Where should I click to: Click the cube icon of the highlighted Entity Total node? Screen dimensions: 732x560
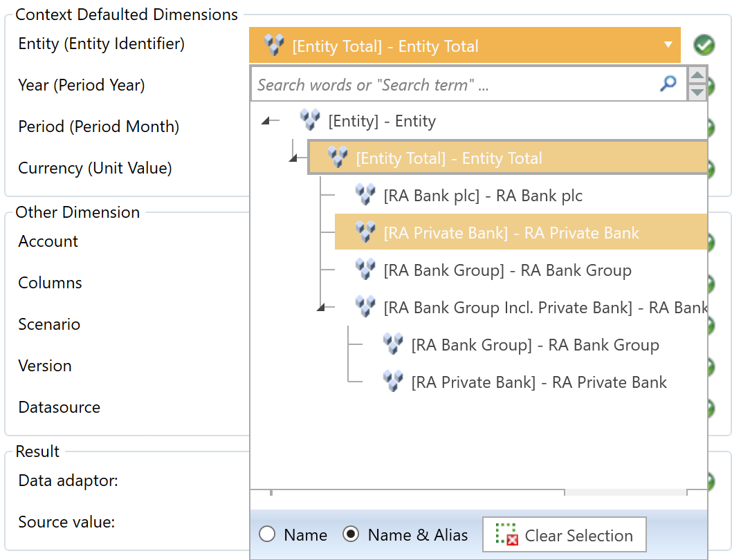tap(338, 158)
